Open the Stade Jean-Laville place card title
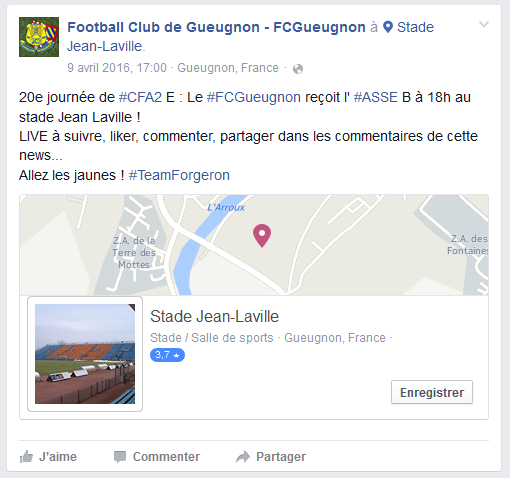The image size is (510, 478). click(x=214, y=316)
